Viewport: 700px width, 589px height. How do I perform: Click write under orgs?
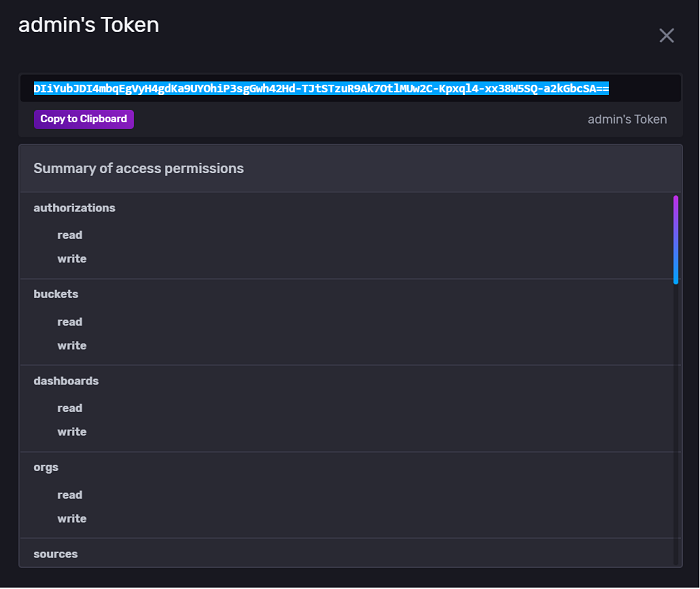pos(72,519)
